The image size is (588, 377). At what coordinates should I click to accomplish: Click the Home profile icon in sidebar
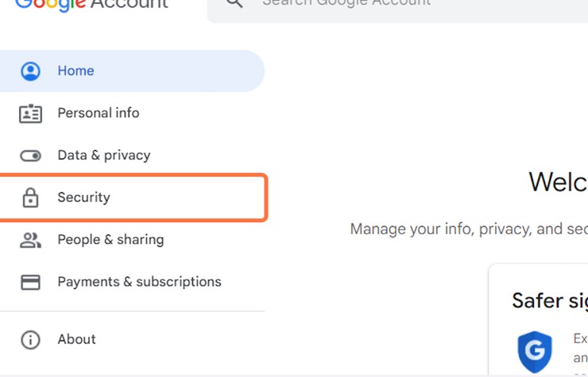coord(30,71)
